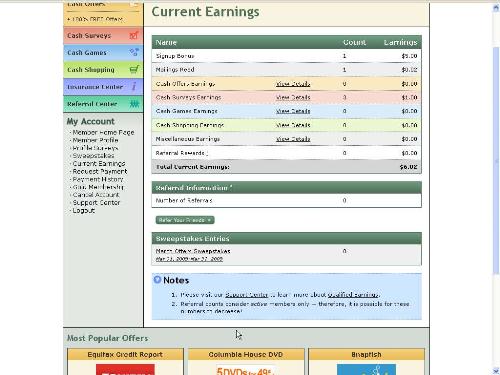Click the Referral Center people icon
Image resolution: width=500 pixels, height=375 pixels.
coord(134,104)
